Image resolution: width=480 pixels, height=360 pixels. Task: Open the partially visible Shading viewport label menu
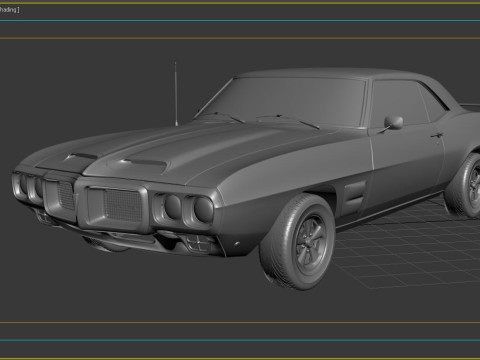[9, 10]
